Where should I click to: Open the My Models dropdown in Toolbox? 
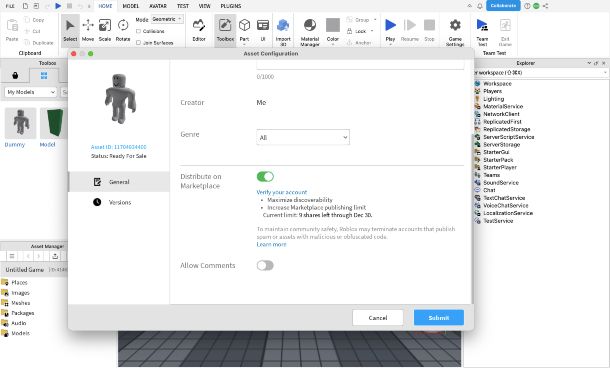(x=31, y=92)
